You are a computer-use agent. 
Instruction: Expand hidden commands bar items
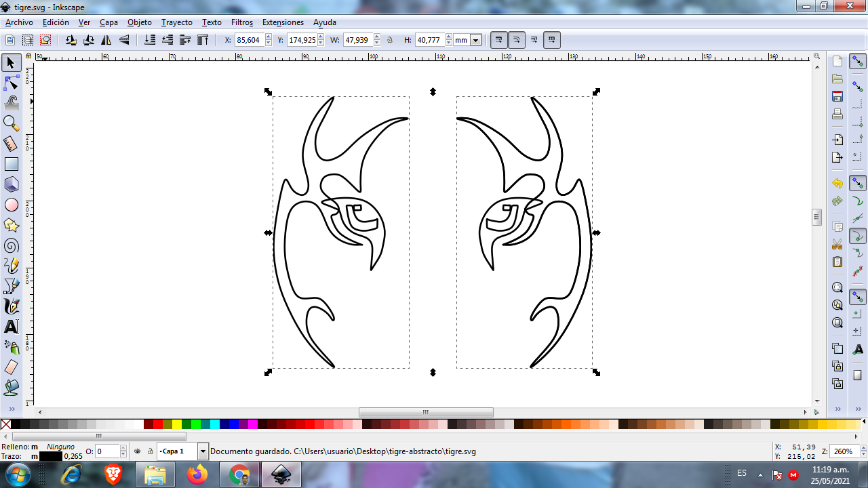click(x=837, y=409)
